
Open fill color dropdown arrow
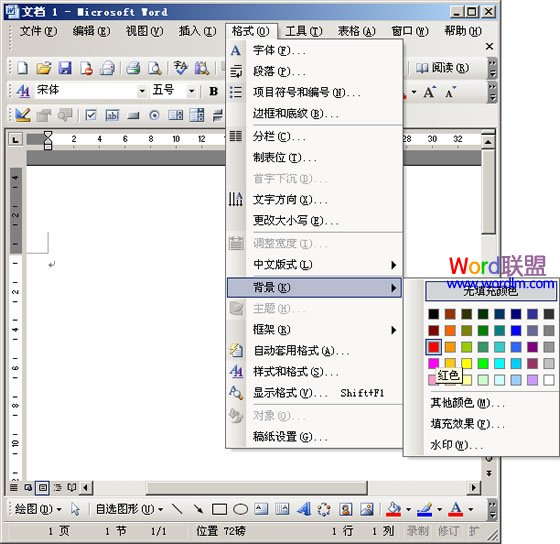click(x=408, y=509)
